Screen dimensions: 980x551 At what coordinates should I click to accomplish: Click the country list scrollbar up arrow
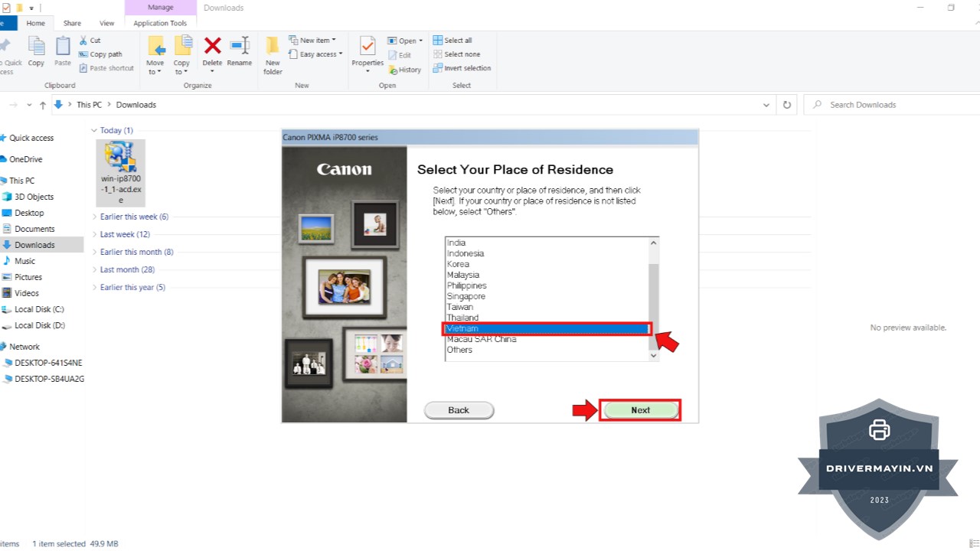coord(653,243)
